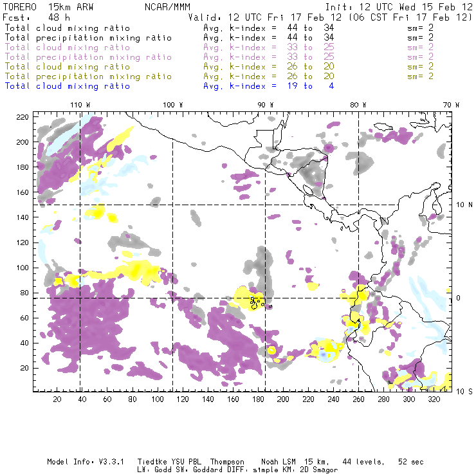Click "180" on the left vertical axis
Viewport: 476px width, 476px height.
(x=23, y=167)
